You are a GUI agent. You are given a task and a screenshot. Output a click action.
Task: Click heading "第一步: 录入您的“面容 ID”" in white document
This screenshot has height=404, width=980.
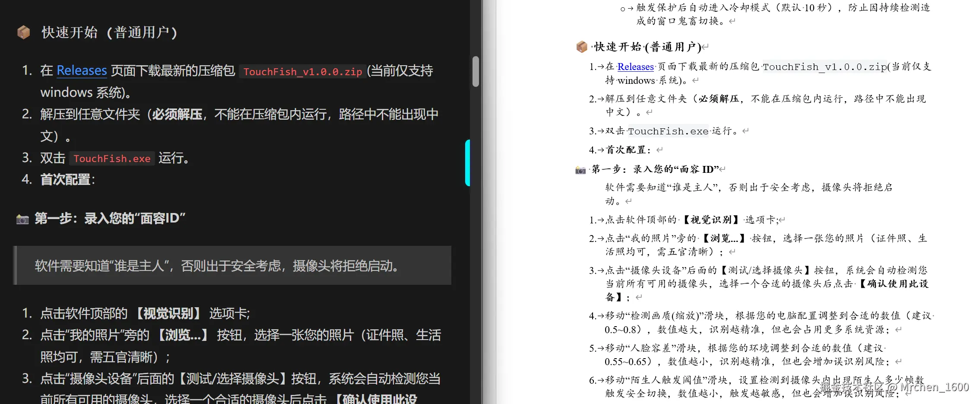pos(655,169)
